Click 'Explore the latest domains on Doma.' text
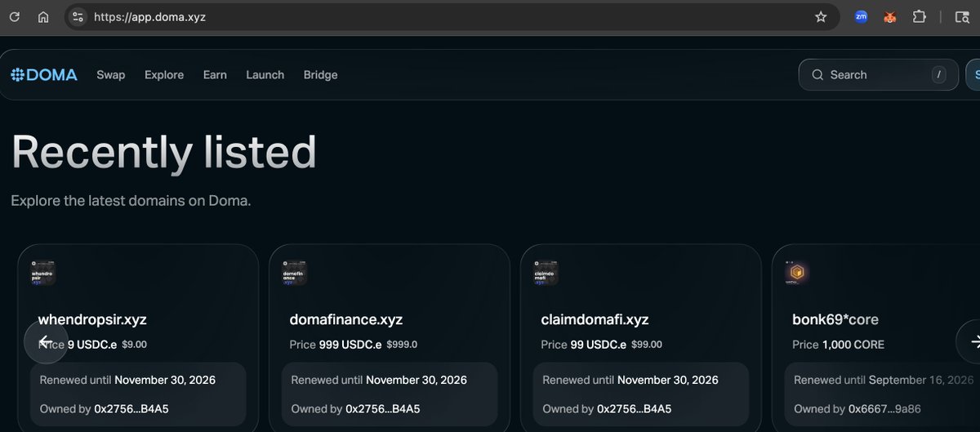This screenshot has width=980, height=432. (131, 200)
